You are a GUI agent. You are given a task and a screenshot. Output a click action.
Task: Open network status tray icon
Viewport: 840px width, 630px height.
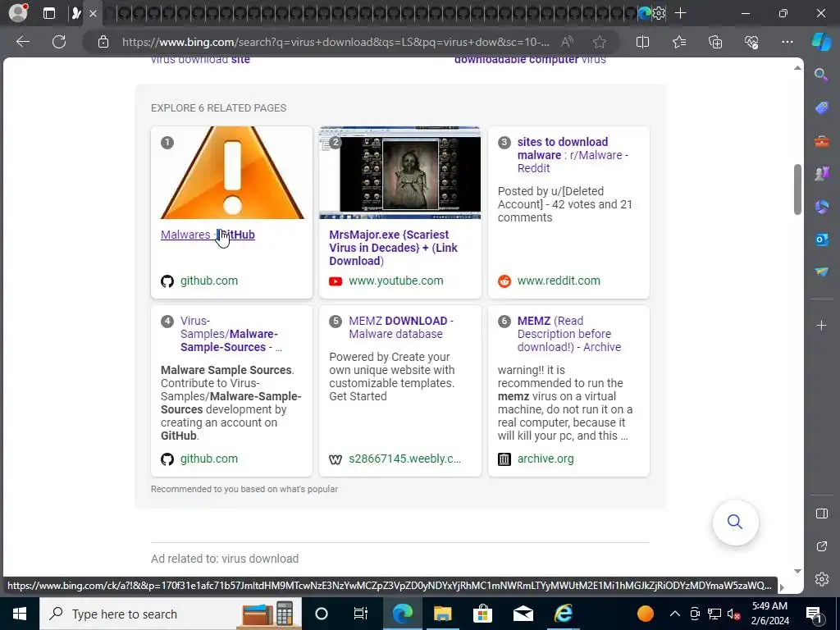[714, 614]
